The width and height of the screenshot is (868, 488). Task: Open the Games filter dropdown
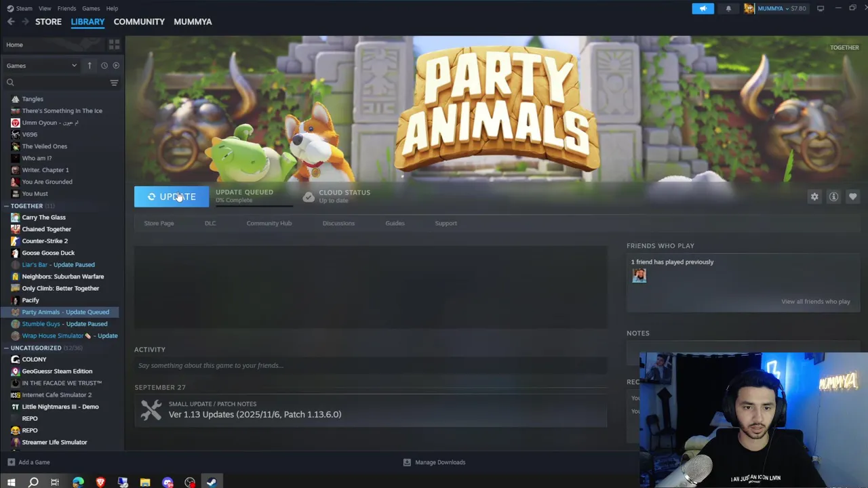coord(41,66)
